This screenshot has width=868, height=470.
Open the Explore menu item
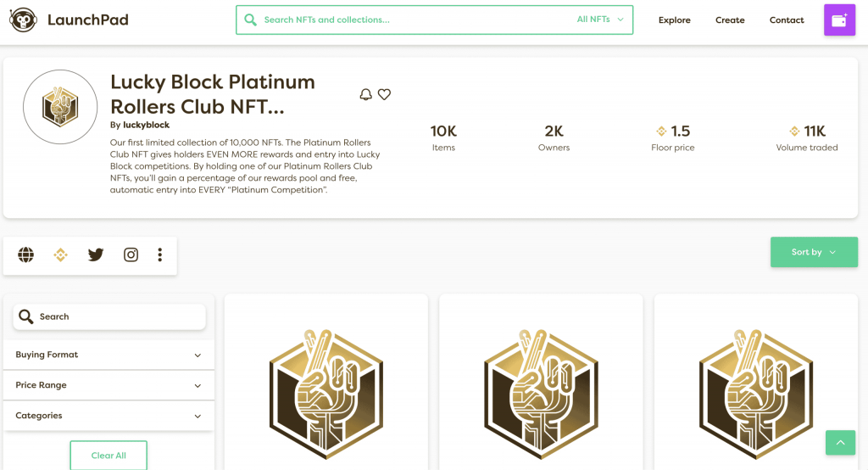pyautogui.click(x=674, y=20)
